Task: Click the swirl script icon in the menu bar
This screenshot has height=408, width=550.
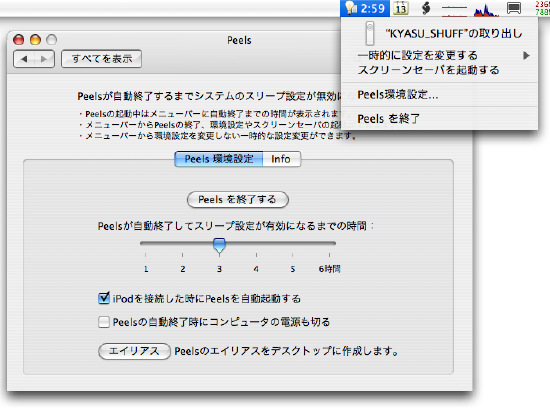Action: 426,8
